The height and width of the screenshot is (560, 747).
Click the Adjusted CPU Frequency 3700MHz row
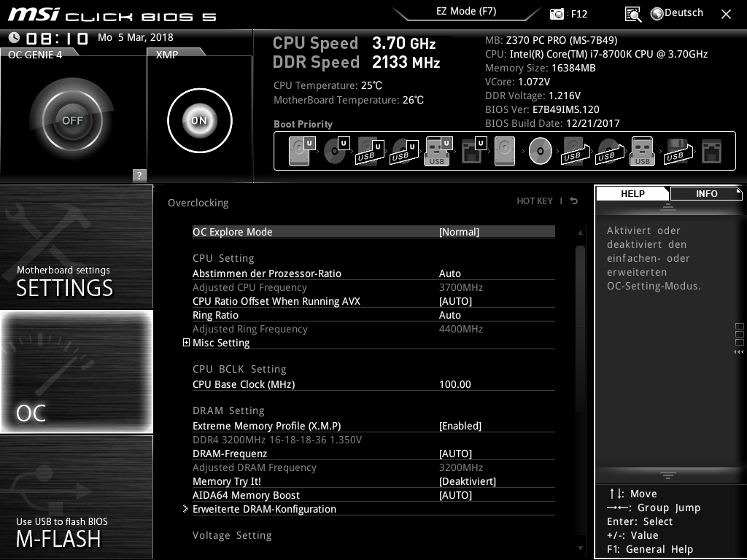pyautogui.click(x=373, y=287)
